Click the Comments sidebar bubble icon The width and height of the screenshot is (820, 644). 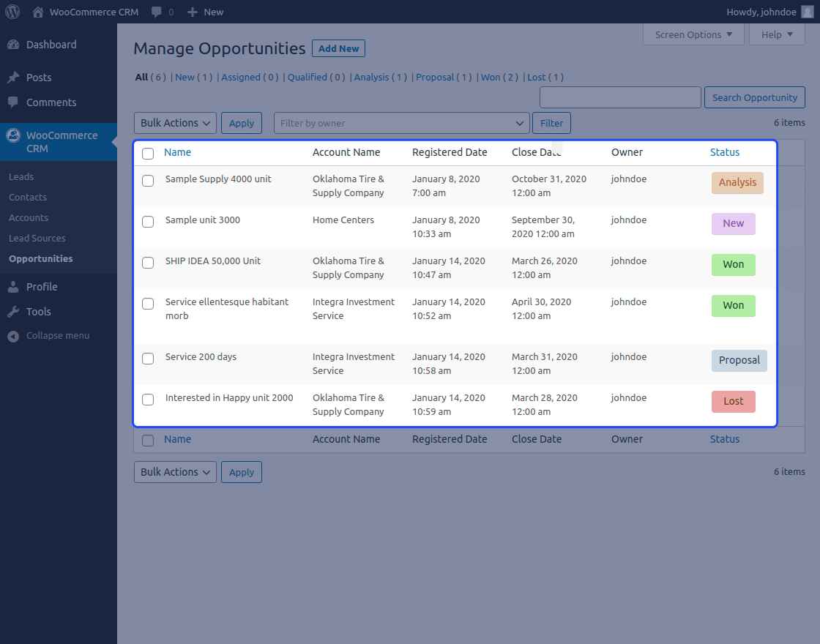[13, 102]
